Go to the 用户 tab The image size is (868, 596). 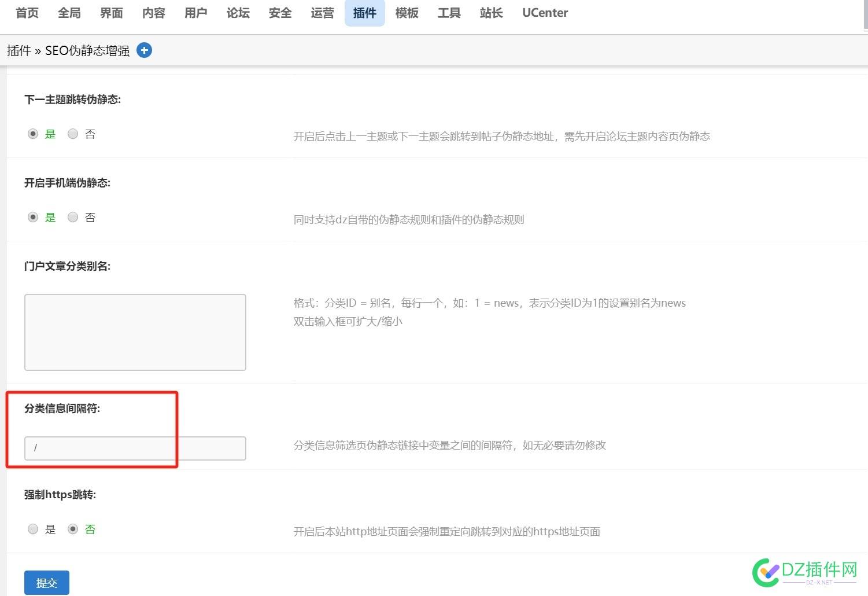coord(196,13)
